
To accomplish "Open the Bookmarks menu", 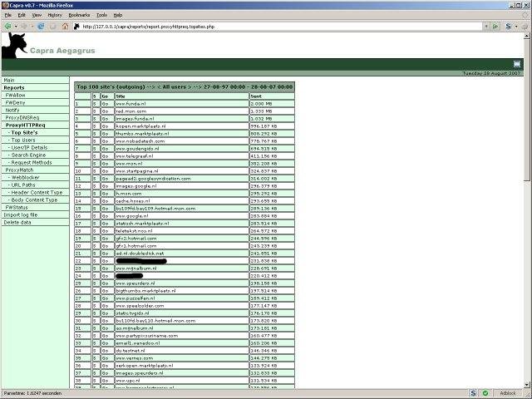I will (79, 15).
